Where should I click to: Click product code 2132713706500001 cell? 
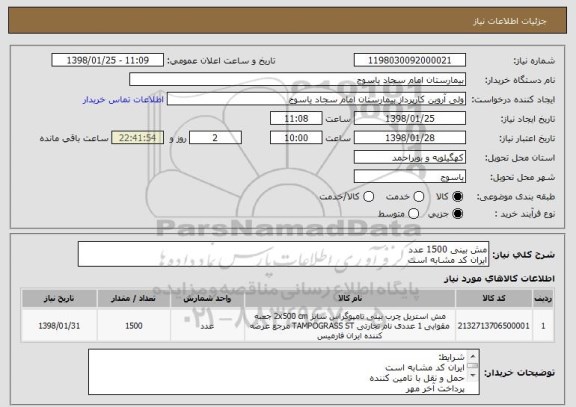click(494, 326)
